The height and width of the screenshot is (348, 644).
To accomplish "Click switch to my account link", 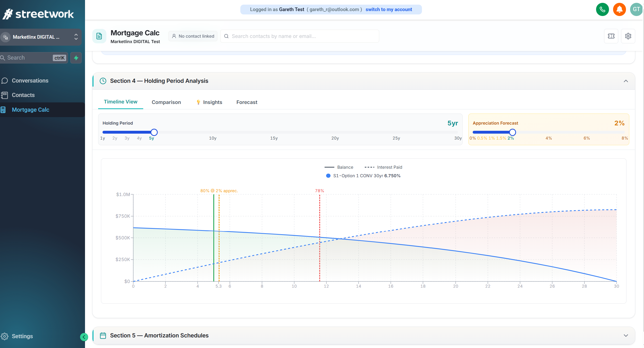I will [388, 10].
